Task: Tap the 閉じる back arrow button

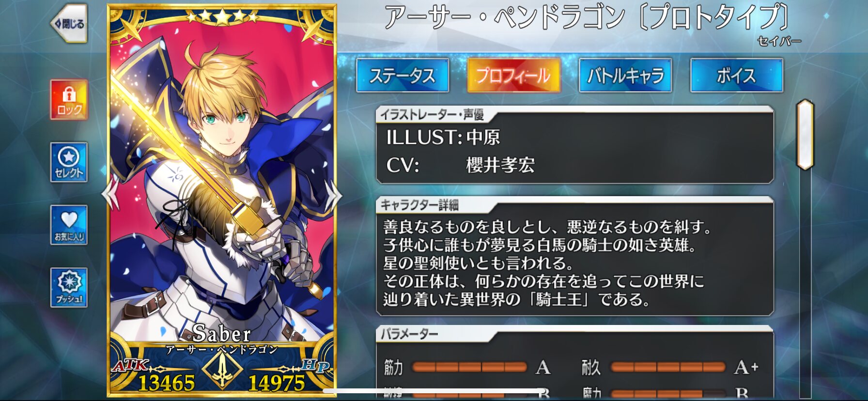Action: [x=69, y=23]
